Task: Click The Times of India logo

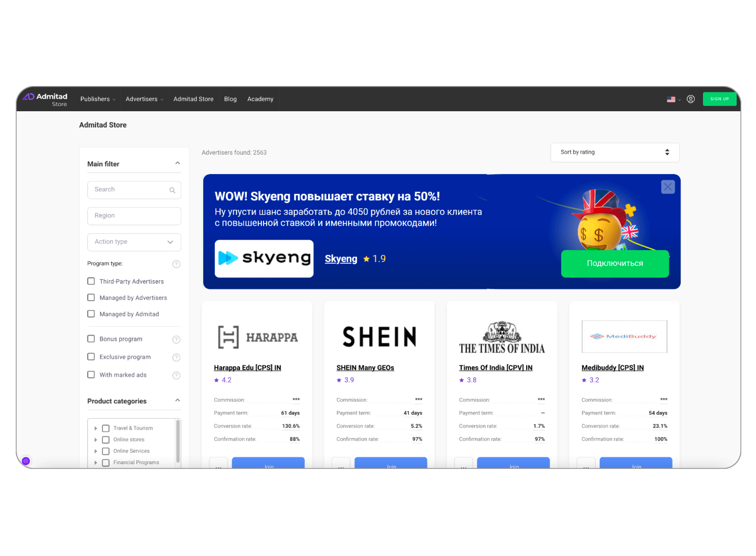Action: 502,337
